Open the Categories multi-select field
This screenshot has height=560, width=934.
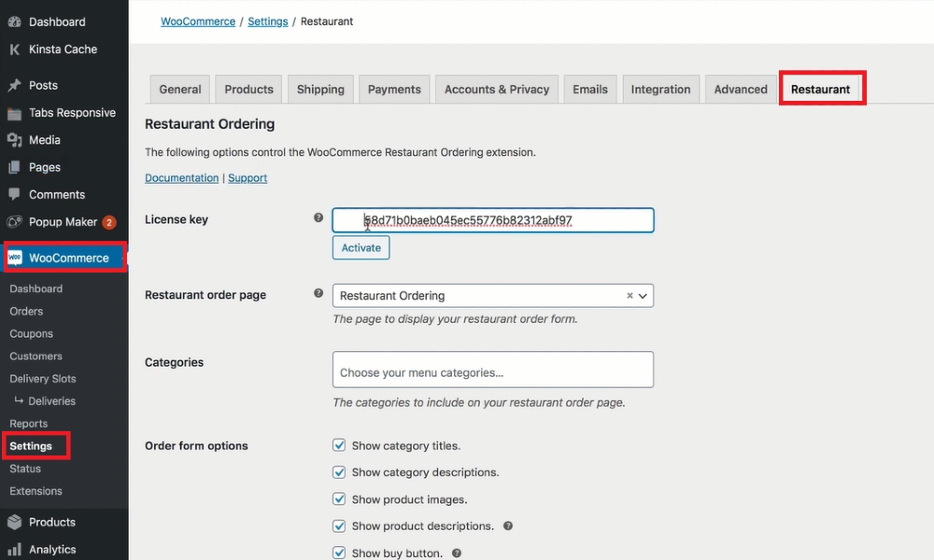[x=492, y=370]
